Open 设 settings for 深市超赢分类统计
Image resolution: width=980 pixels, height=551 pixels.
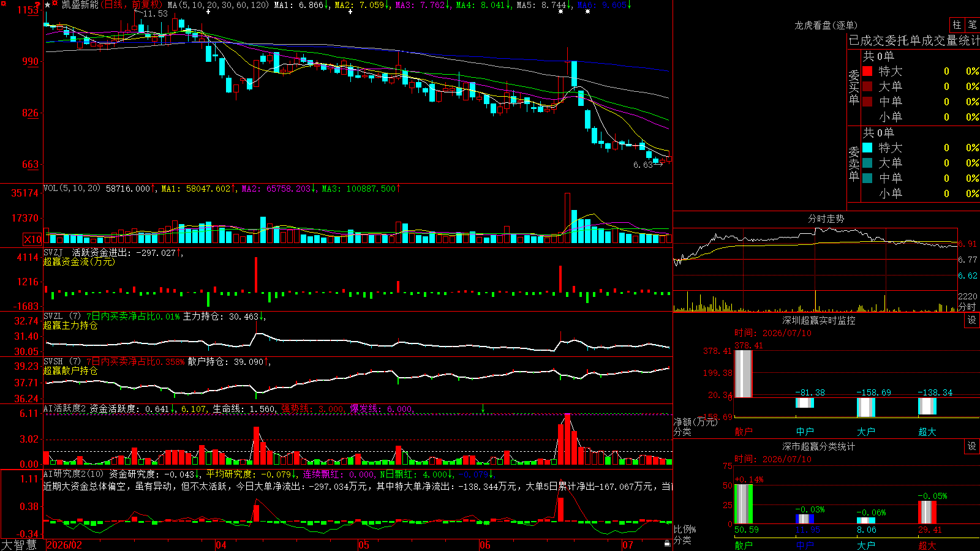click(972, 446)
